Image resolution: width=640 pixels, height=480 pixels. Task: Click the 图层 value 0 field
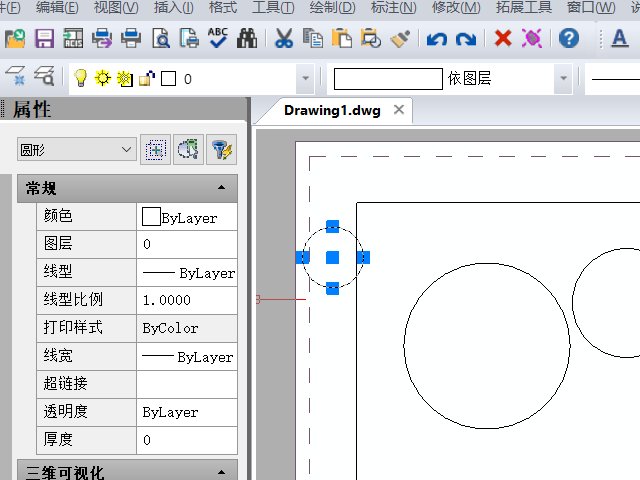click(187, 244)
